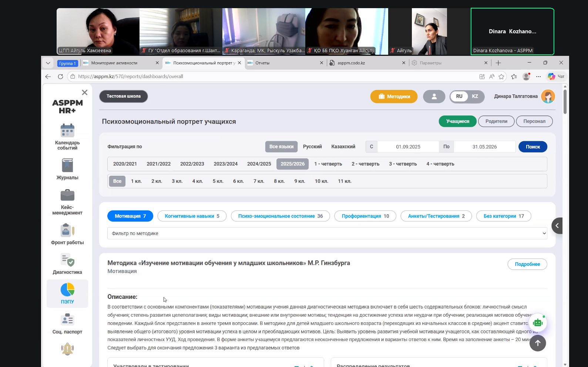The image size is (588, 367).
Task: Expand the right side panel chevron
Action: [x=557, y=226]
